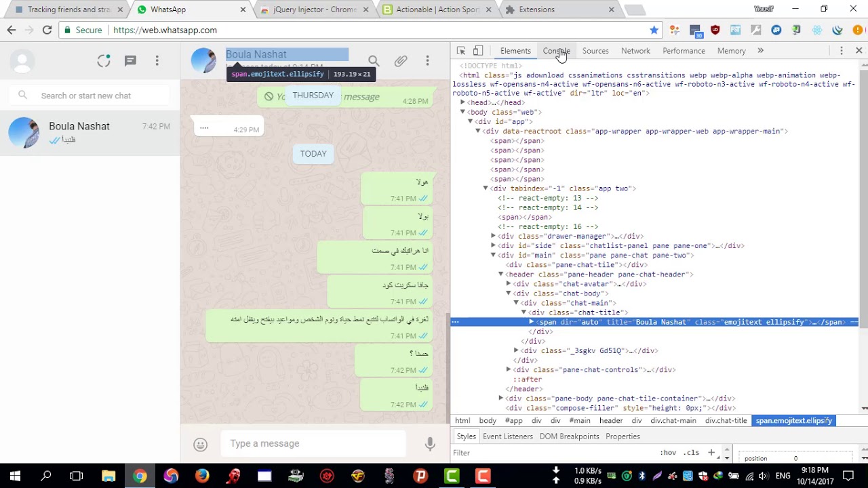Open DevTools customize three-dot menu
The image size is (868, 488).
point(842,51)
